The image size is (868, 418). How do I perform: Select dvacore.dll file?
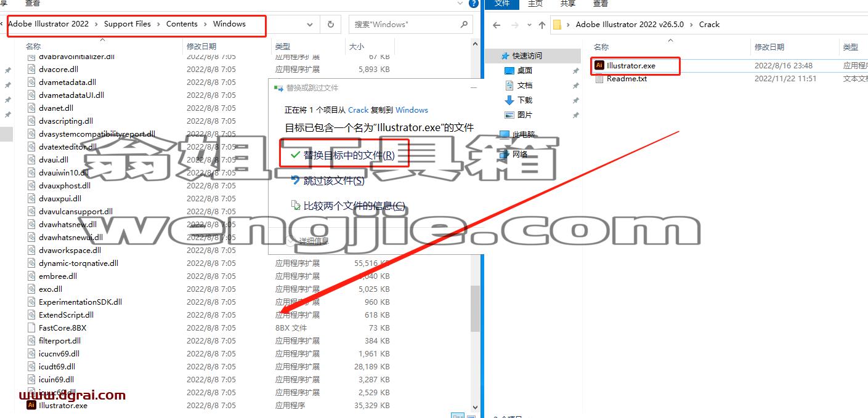[x=59, y=70]
